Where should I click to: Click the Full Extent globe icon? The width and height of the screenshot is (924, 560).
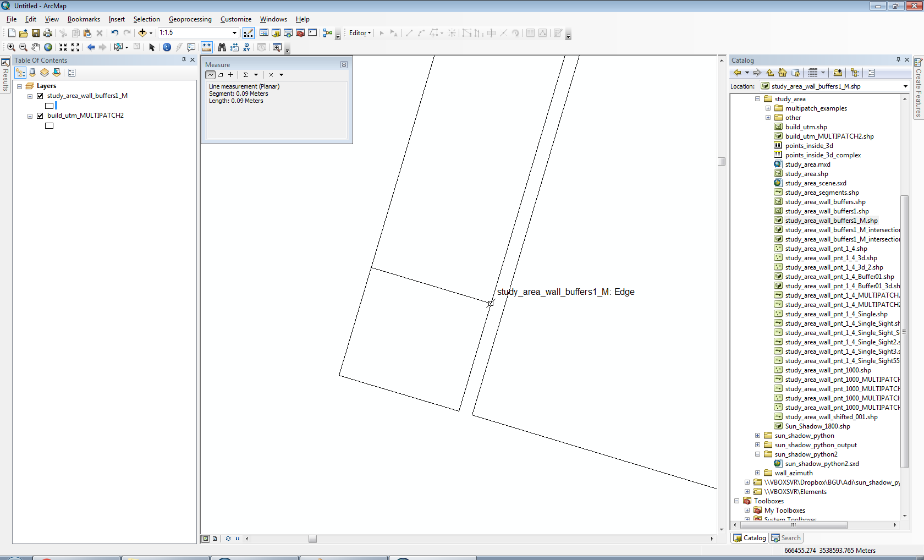point(48,47)
